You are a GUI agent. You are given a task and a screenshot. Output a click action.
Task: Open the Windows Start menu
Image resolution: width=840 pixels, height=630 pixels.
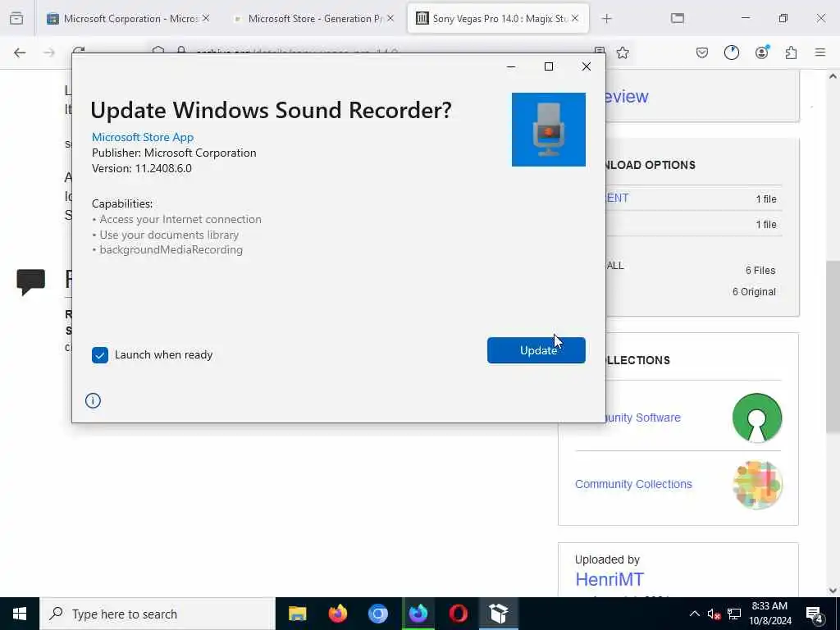tap(20, 614)
